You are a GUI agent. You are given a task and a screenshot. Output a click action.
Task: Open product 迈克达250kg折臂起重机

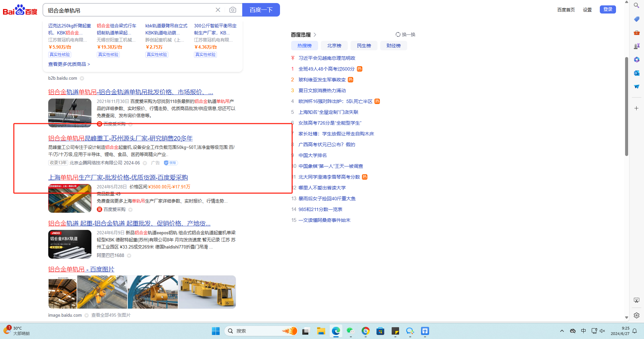[x=70, y=29]
